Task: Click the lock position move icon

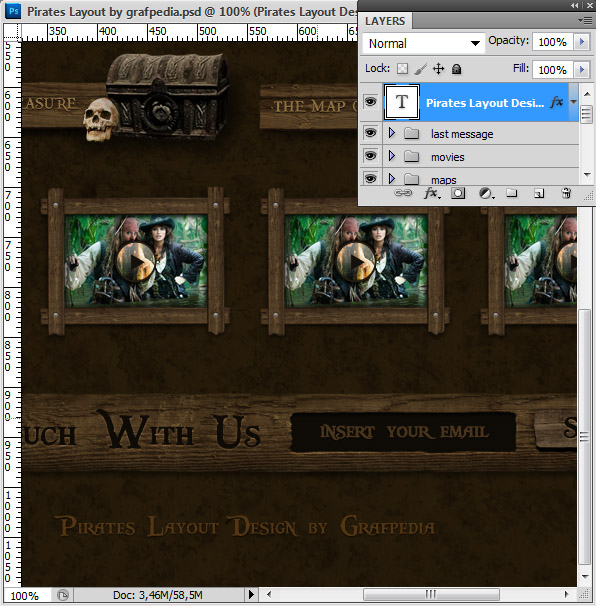Action: click(438, 69)
